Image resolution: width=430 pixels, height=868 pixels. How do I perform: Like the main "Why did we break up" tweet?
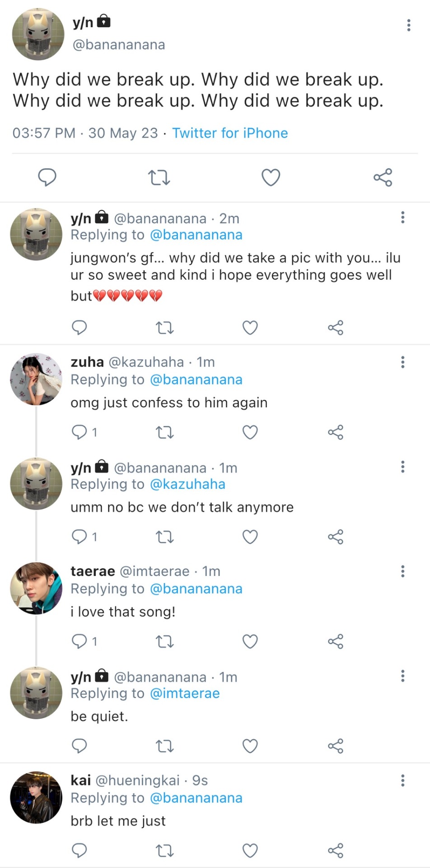[x=271, y=177]
